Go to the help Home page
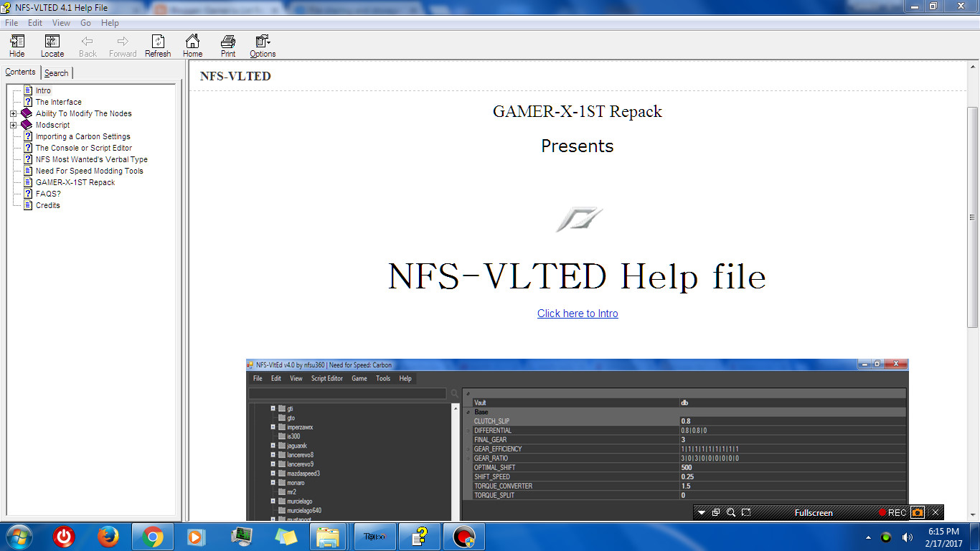The image size is (980, 551). point(192,45)
